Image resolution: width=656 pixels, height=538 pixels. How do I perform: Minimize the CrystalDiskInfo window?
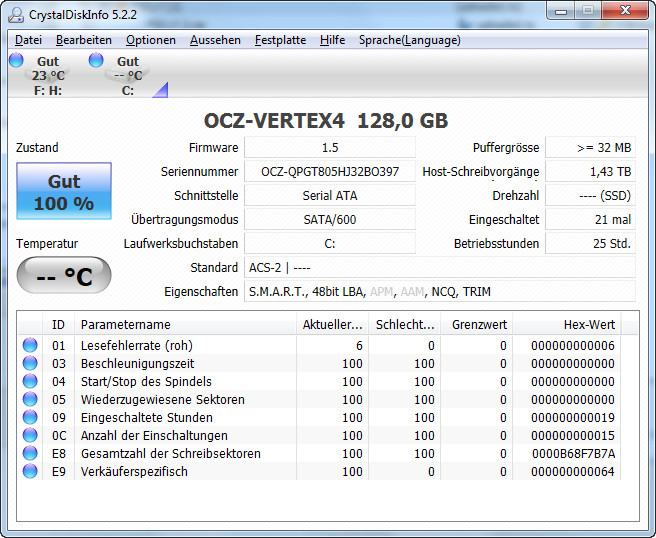tap(561, 11)
